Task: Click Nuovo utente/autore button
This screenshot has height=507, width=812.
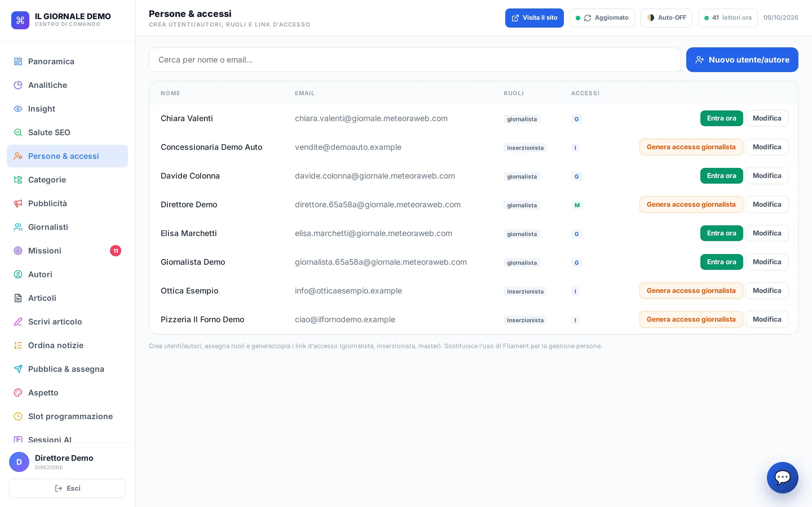Action: click(742, 60)
